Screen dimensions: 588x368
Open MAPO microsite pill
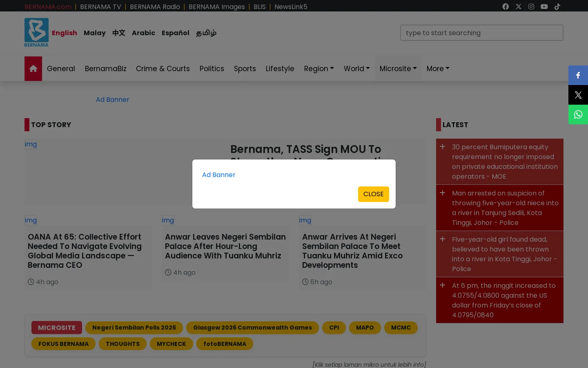tap(365, 328)
